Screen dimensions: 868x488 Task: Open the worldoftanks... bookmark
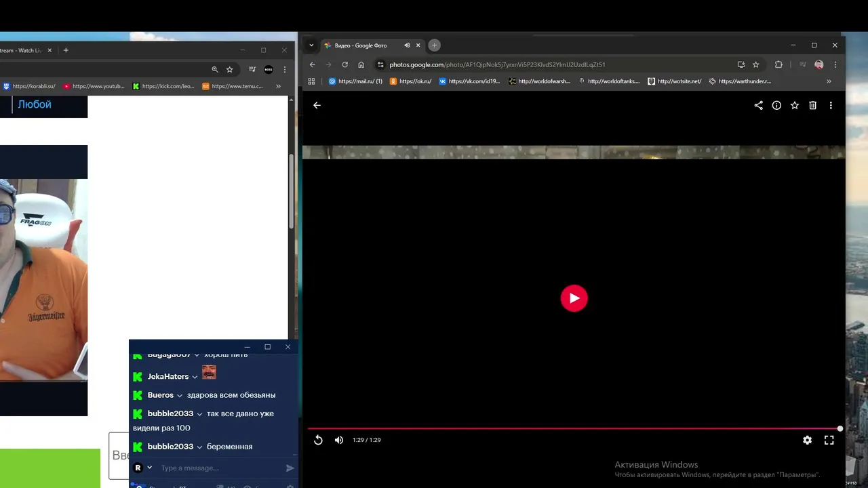point(609,81)
